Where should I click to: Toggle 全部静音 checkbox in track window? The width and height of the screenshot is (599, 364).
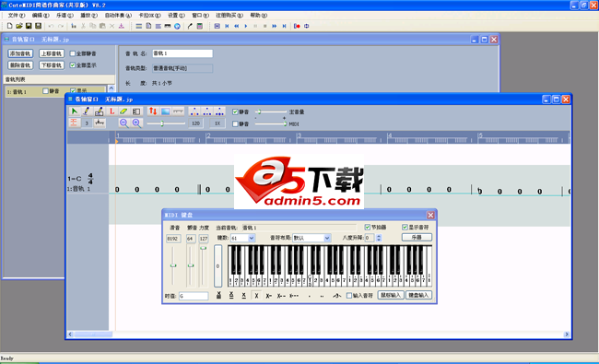click(73, 53)
